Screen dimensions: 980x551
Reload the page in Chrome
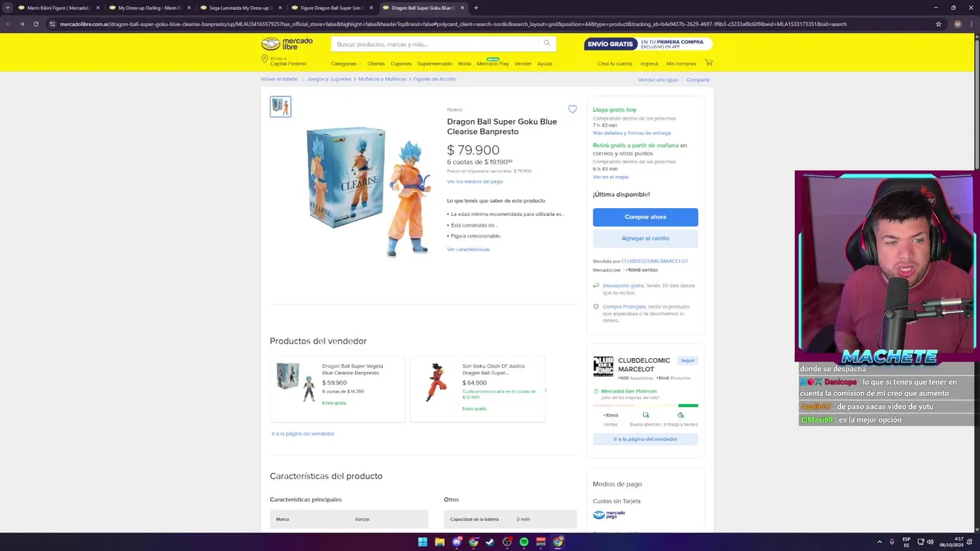35,24
